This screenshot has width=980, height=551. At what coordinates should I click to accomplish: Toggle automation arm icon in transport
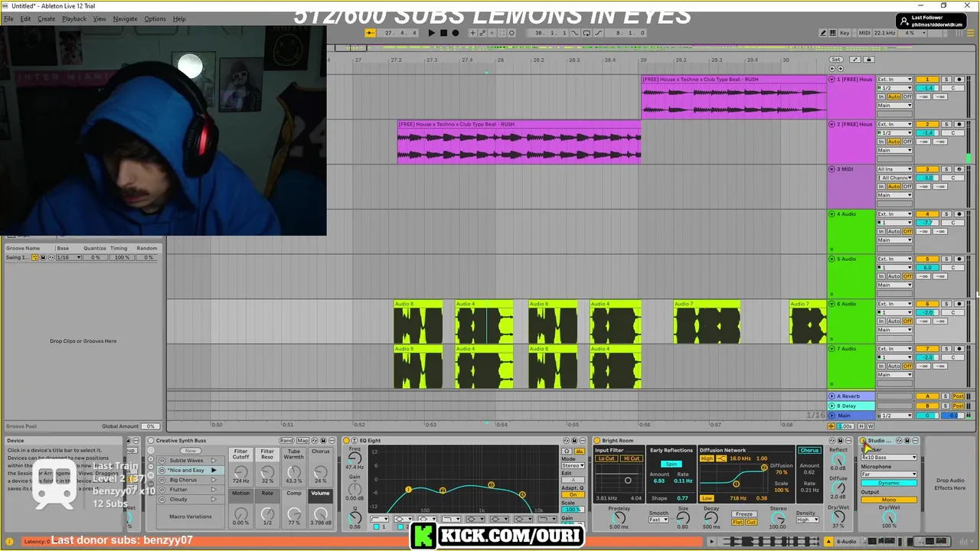(x=482, y=33)
